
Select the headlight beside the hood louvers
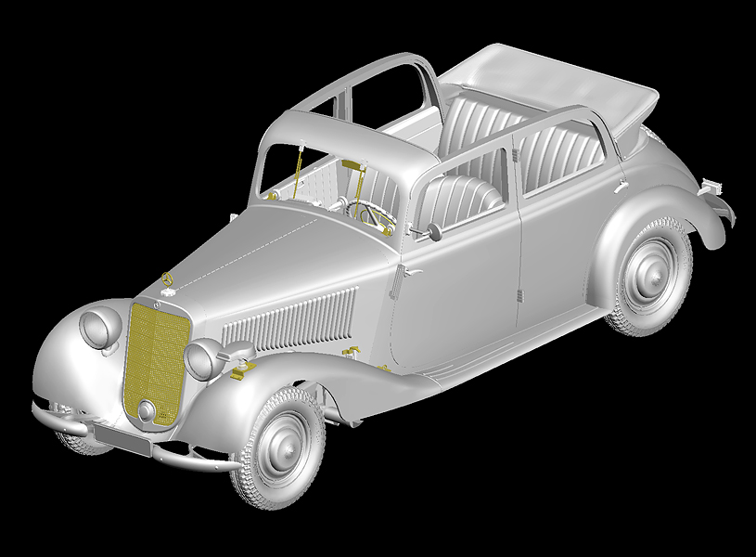tap(202, 358)
